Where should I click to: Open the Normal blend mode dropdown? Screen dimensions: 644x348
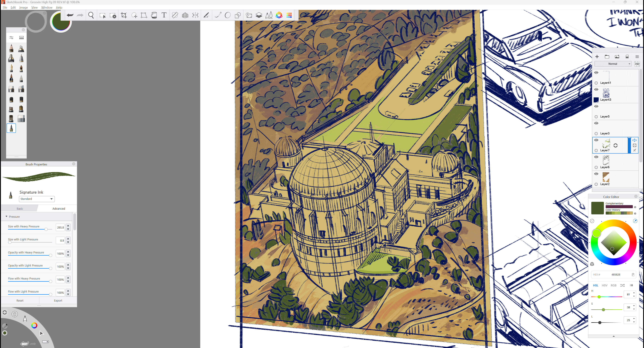tap(613, 64)
